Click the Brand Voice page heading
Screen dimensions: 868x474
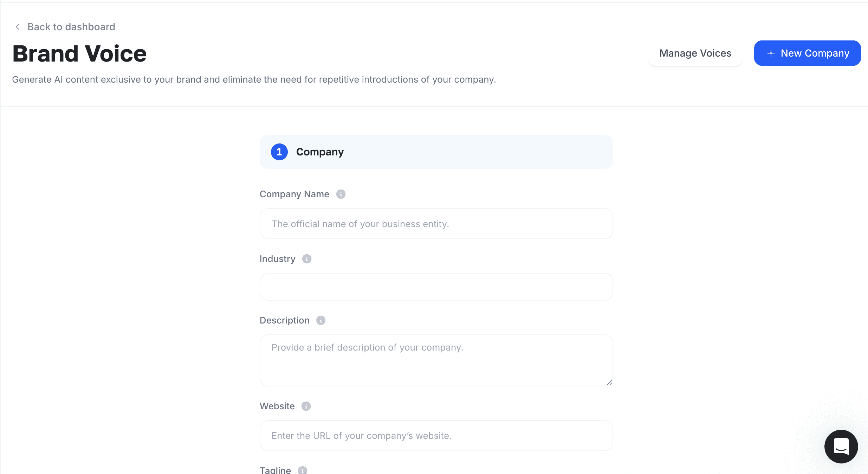[79, 54]
